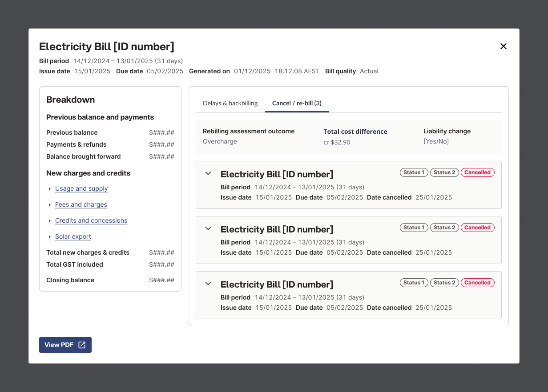Select the Cancel / re-bill (3) tab
The height and width of the screenshot is (392, 548).
click(297, 103)
